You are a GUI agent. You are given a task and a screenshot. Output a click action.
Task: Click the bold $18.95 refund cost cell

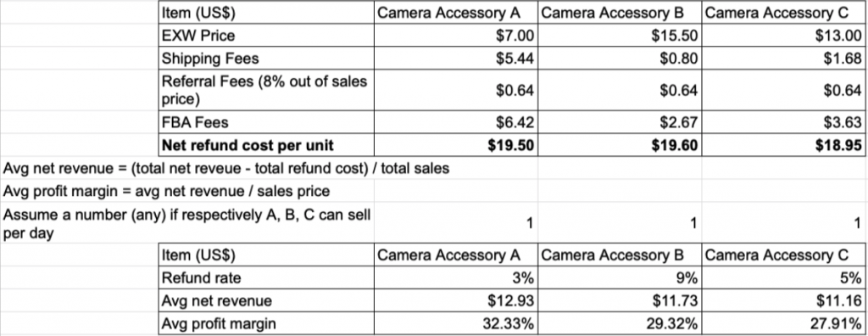(x=783, y=145)
